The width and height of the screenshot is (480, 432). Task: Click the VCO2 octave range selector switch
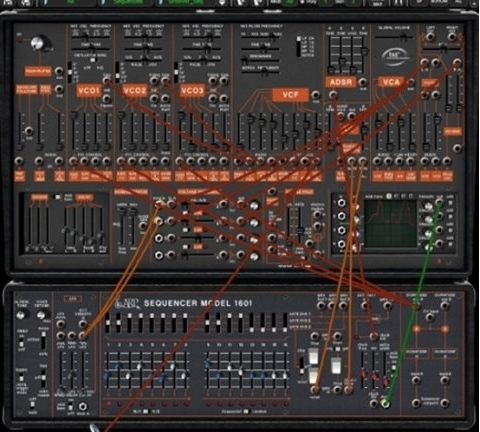(x=117, y=72)
